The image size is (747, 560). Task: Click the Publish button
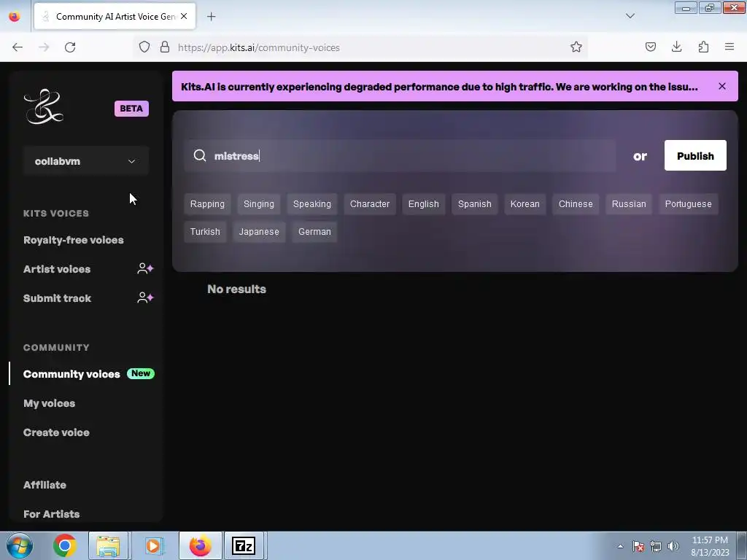[695, 156]
